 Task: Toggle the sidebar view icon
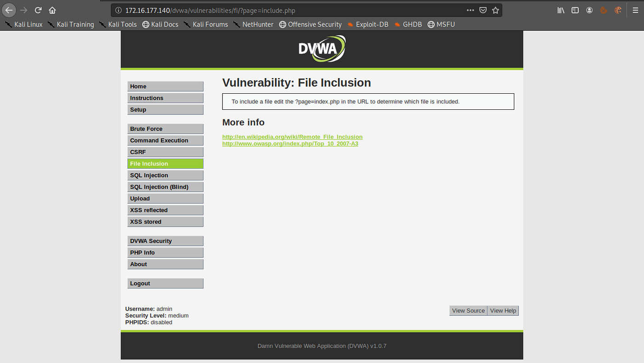point(575,10)
